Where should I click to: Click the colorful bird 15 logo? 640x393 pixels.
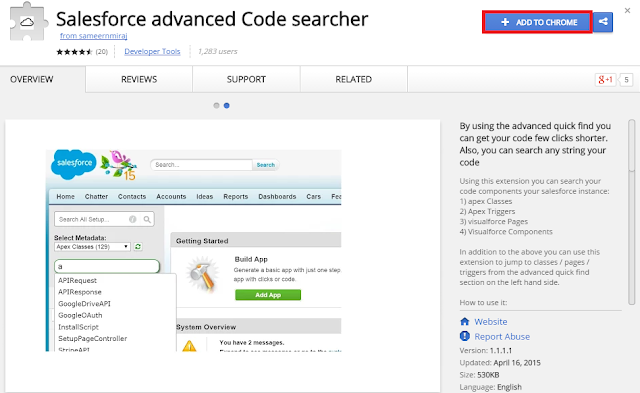point(118,165)
